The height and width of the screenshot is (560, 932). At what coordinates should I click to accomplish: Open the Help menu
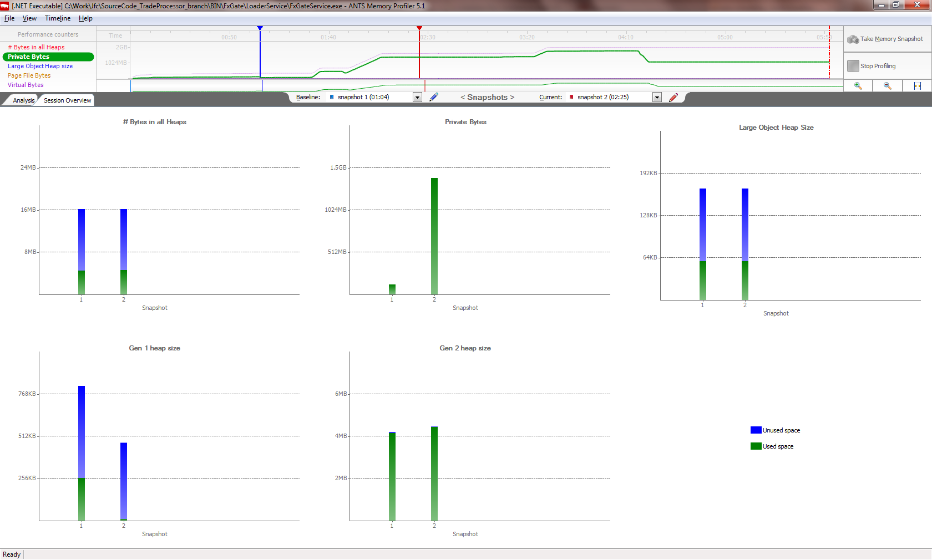point(85,18)
